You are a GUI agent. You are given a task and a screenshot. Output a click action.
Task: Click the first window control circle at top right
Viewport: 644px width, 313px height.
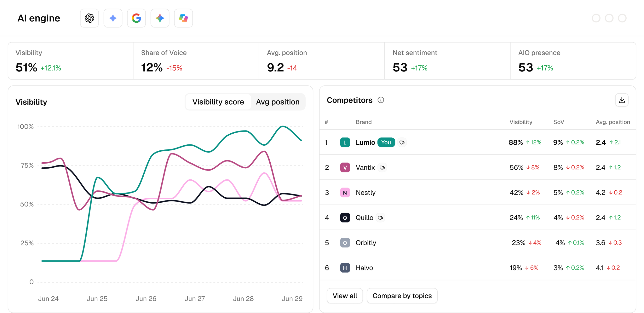(x=596, y=18)
